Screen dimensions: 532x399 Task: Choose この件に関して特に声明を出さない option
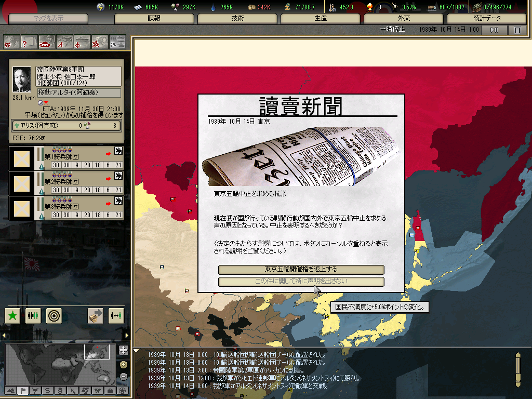tap(301, 282)
